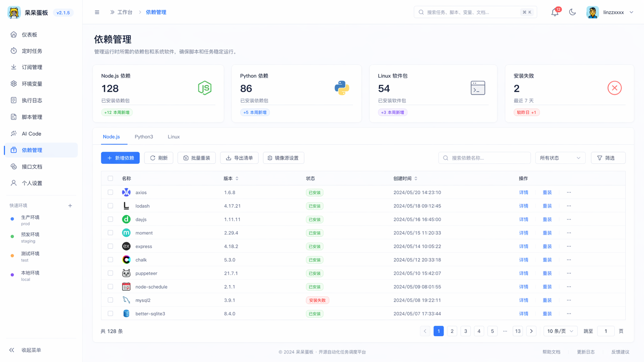The width and height of the screenshot is (644, 362).
Task: Focus the 搜索依赖名称 search field
Action: pyautogui.click(x=484, y=158)
